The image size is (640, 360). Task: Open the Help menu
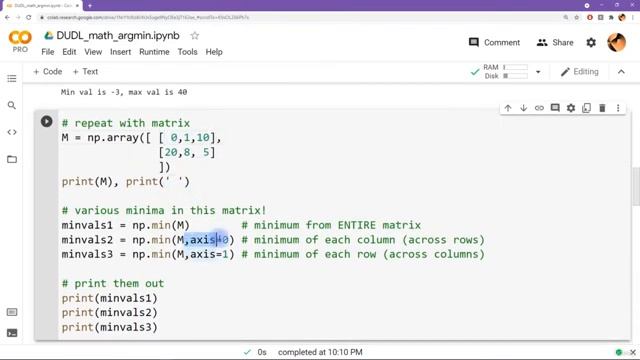click(214, 52)
